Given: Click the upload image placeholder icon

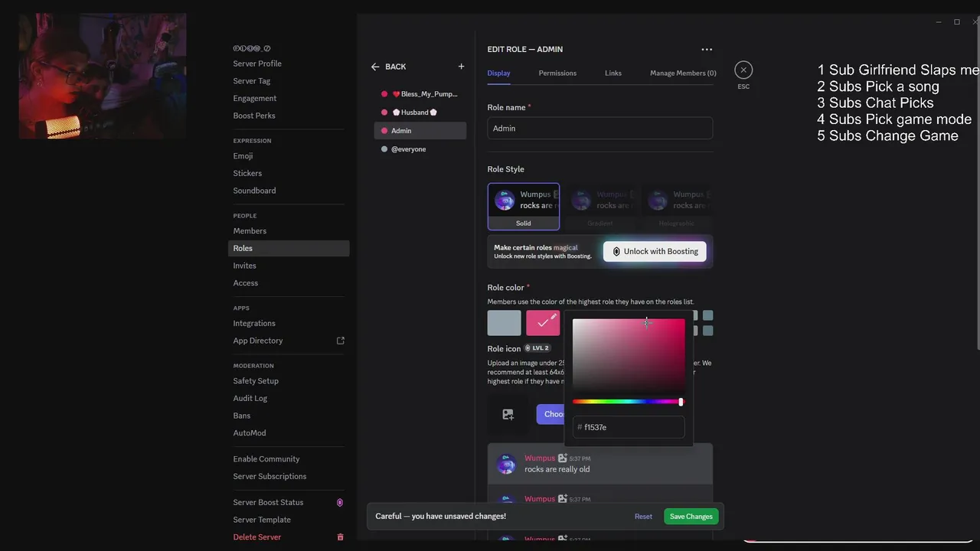Looking at the screenshot, I should point(508,414).
